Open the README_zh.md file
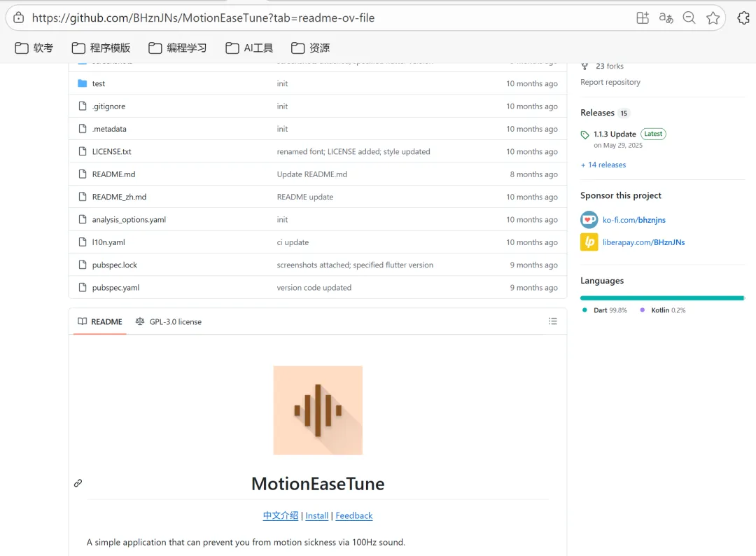The width and height of the screenshot is (756, 556). [x=119, y=197]
